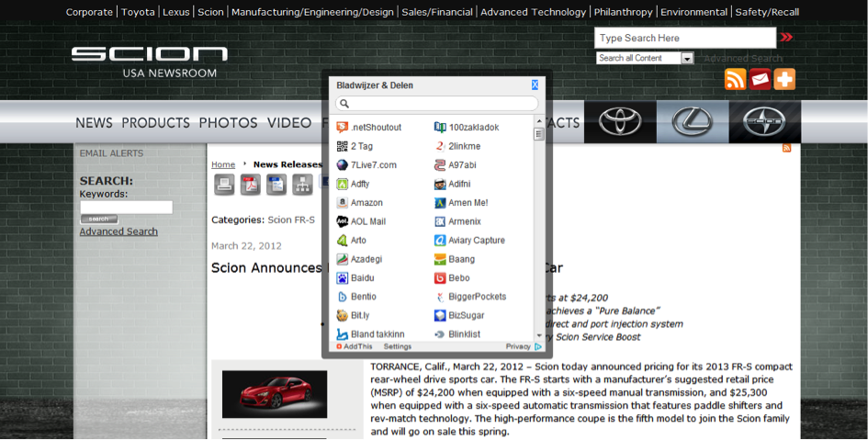Select the Lexus logo button
Image resolution: width=868 pixels, height=440 pixels.
[692, 122]
